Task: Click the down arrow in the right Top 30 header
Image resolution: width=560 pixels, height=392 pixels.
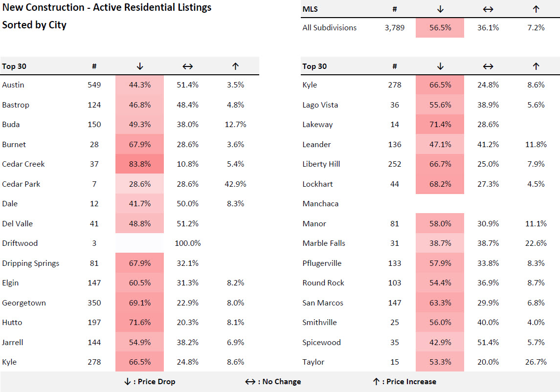Action: [440, 66]
